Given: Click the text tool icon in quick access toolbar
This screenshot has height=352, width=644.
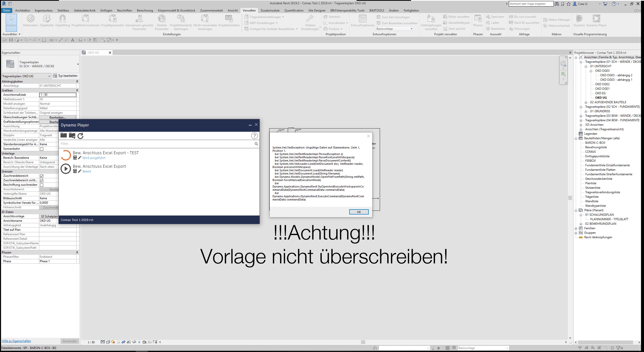Looking at the screenshot, I should (x=73, y=40).
